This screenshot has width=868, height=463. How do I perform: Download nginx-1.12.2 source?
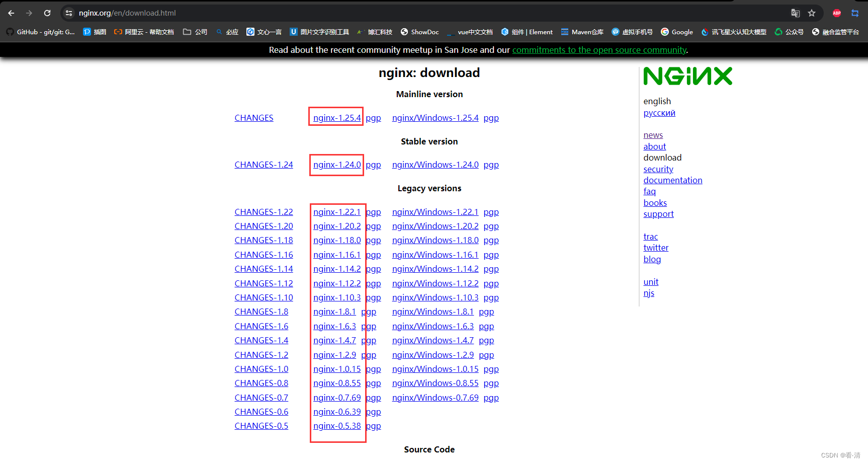(x=337, y=283)
